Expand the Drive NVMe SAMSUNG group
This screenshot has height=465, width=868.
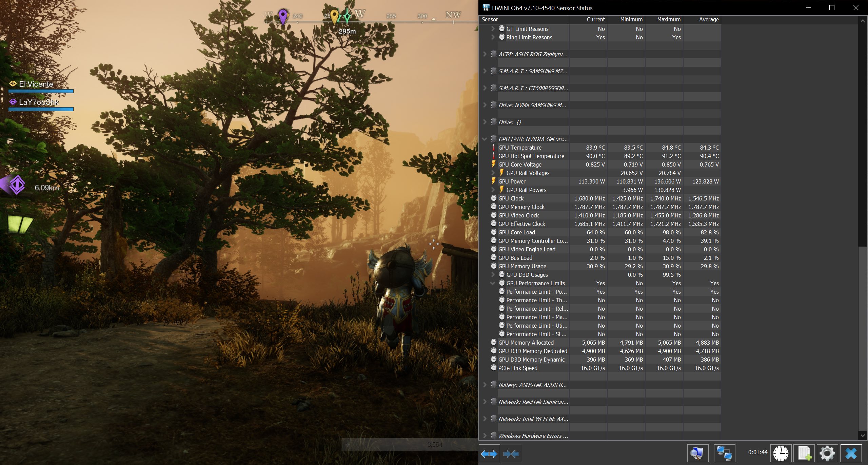tap(485, 105)
